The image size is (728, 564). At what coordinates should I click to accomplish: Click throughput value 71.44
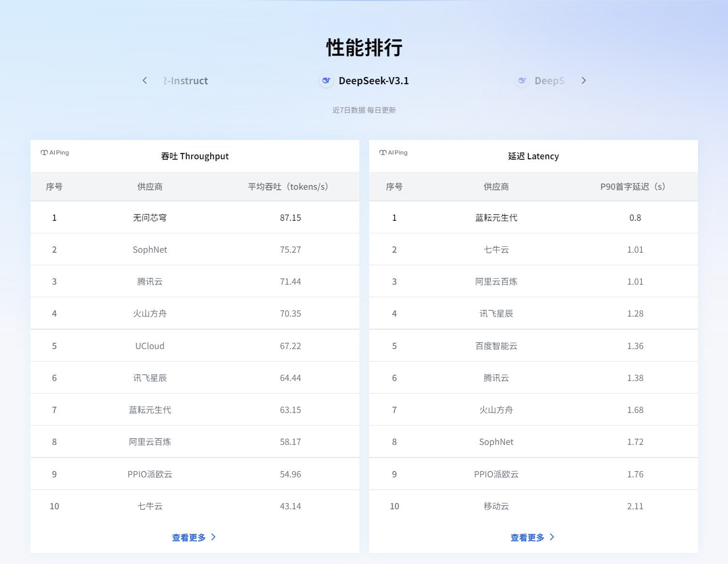290,282
